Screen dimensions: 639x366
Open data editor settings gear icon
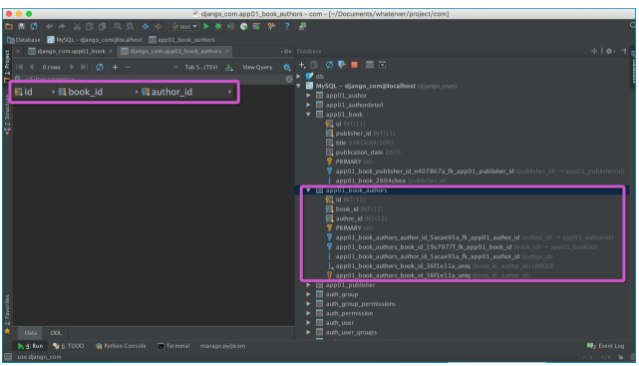tap(286, 67)
